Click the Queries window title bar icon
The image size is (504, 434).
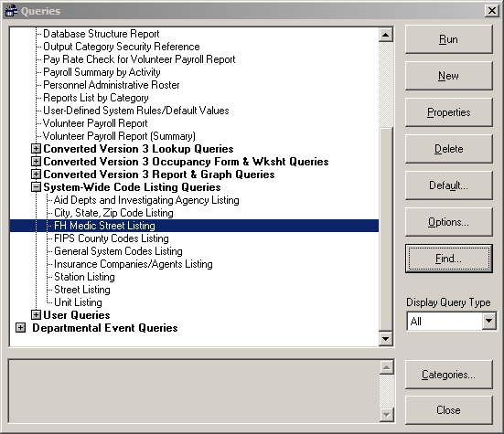(11, 11)
